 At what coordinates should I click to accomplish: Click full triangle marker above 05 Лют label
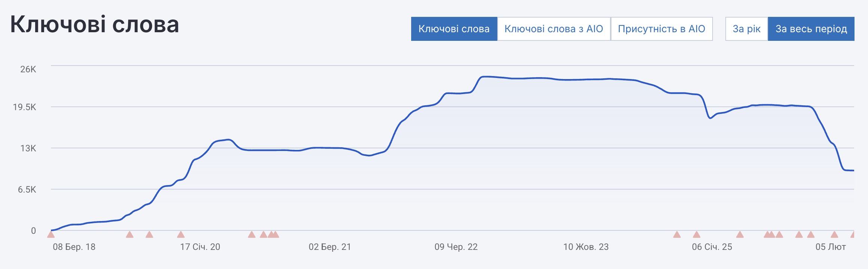(834, 235)
